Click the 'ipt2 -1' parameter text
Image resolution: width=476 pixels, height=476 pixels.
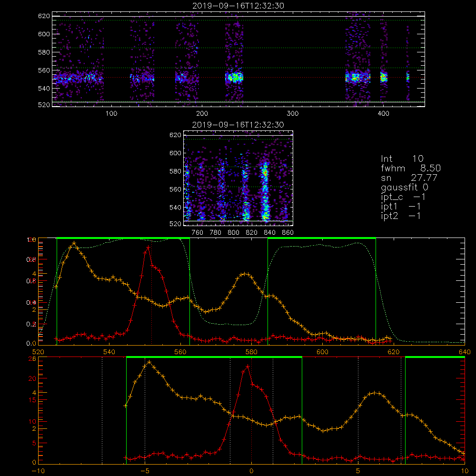[401, 216]
